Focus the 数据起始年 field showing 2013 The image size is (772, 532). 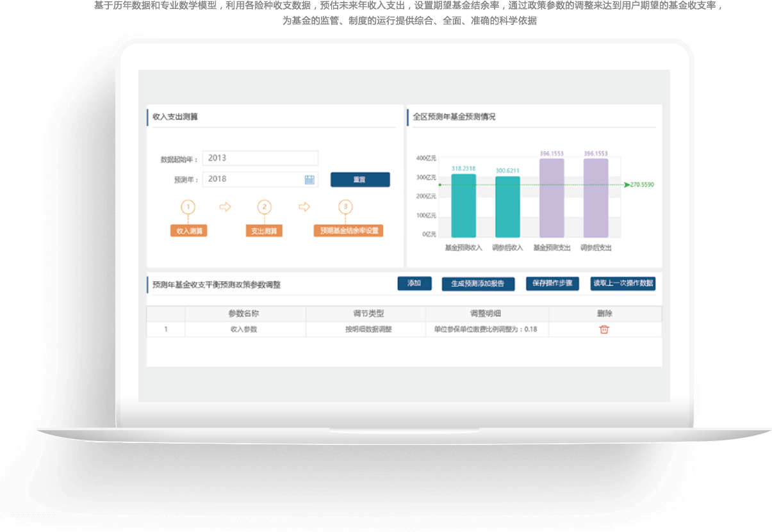coord(260,158)
